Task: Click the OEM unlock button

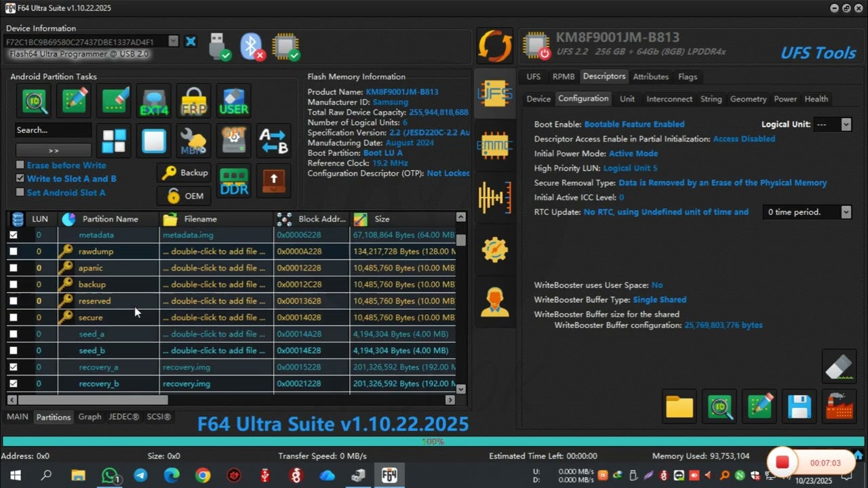Action: point(184,196)
